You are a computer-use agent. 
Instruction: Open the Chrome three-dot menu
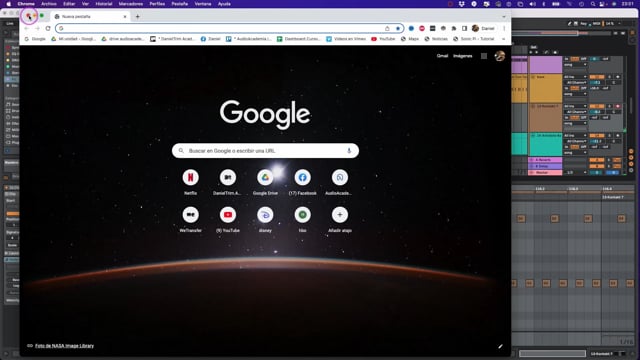click(504, 28)
